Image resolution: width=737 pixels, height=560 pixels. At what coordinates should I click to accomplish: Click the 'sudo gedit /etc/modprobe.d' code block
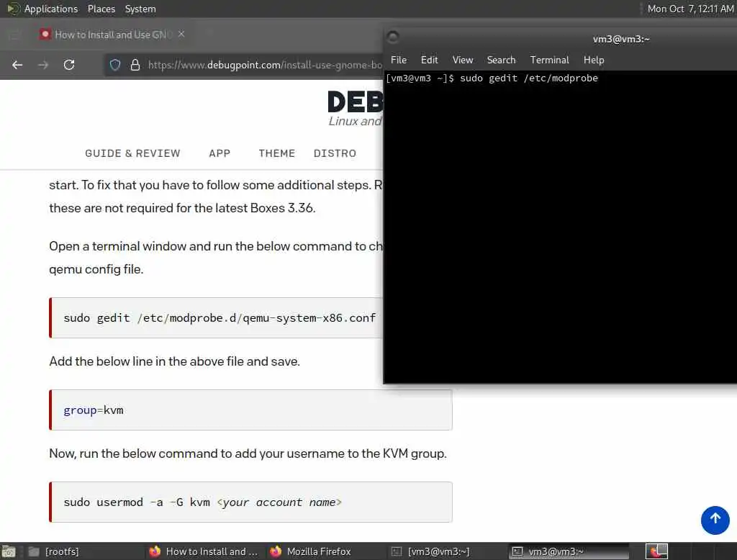pos(216,318)
